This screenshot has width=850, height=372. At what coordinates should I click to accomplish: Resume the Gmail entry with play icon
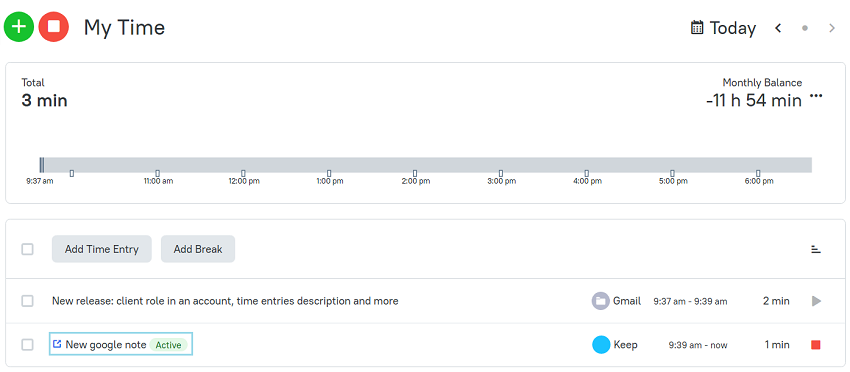pyautogui.click(x=816, y=301)
